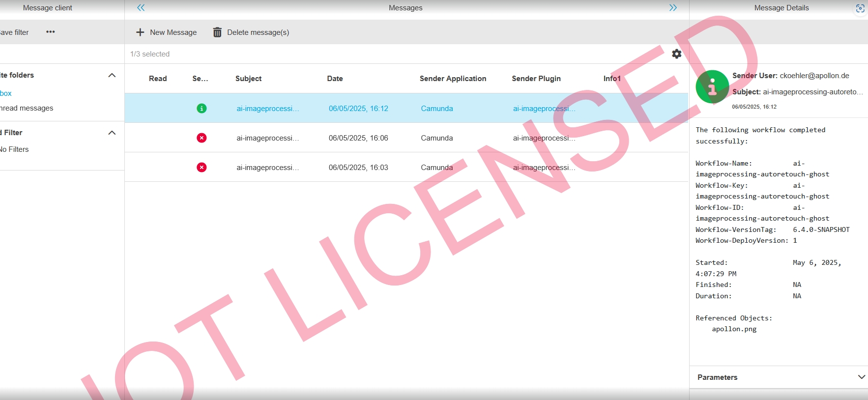Click the large green info icon in Message Details
Image resolution: width=868 pixels, height=400 pixels.
click(712, 87)
